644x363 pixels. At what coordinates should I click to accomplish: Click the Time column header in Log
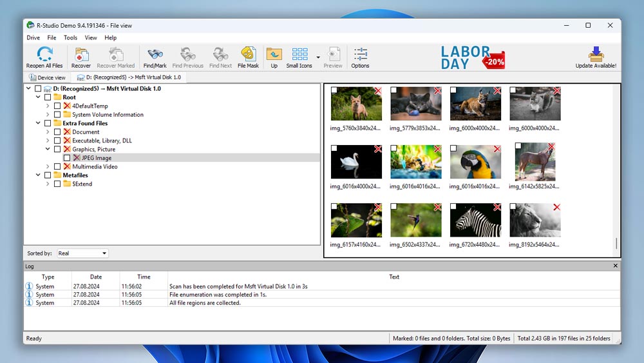pyautogui.click(x=144, y=277)
